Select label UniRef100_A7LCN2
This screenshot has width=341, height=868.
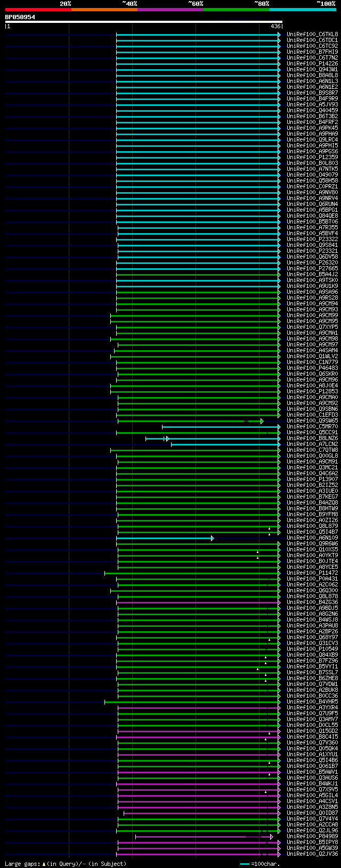coord(312,444)
